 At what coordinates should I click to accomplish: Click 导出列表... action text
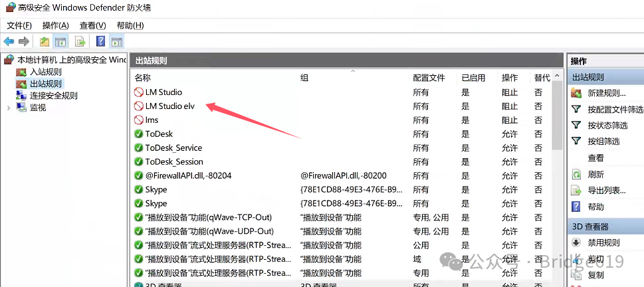coord(607,191)
